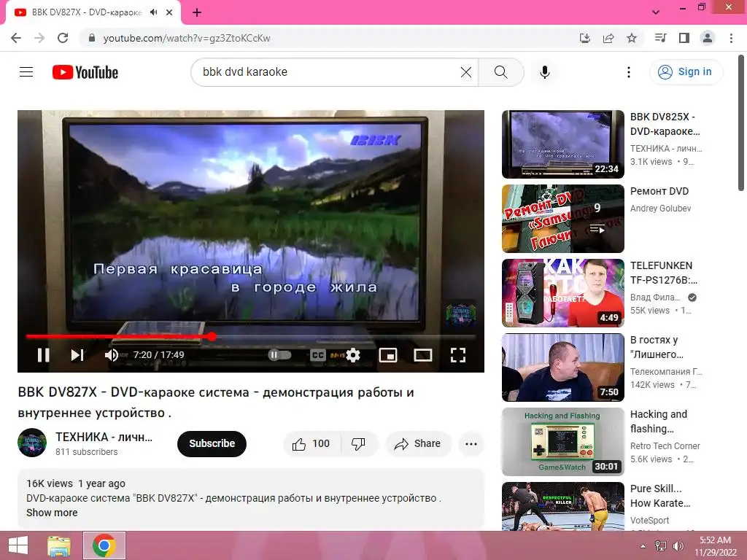Click the progress bar scrubber dot
The width and height of the screenshot is (747, 560).
click(x=212, y=336)
